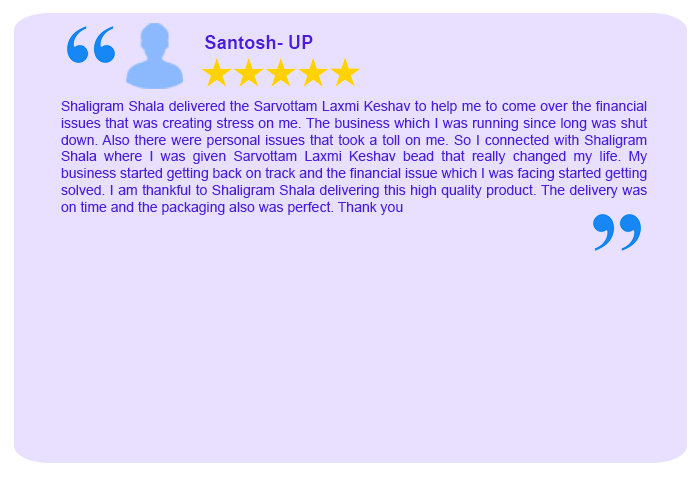Click the reviewer name Santosh- UP

click(258, 42)
